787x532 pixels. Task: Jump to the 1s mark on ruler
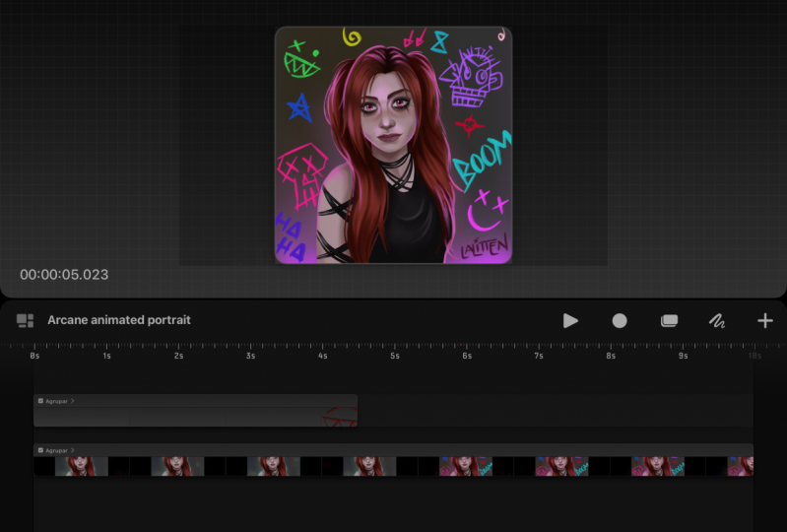click(x=106, y=356)
